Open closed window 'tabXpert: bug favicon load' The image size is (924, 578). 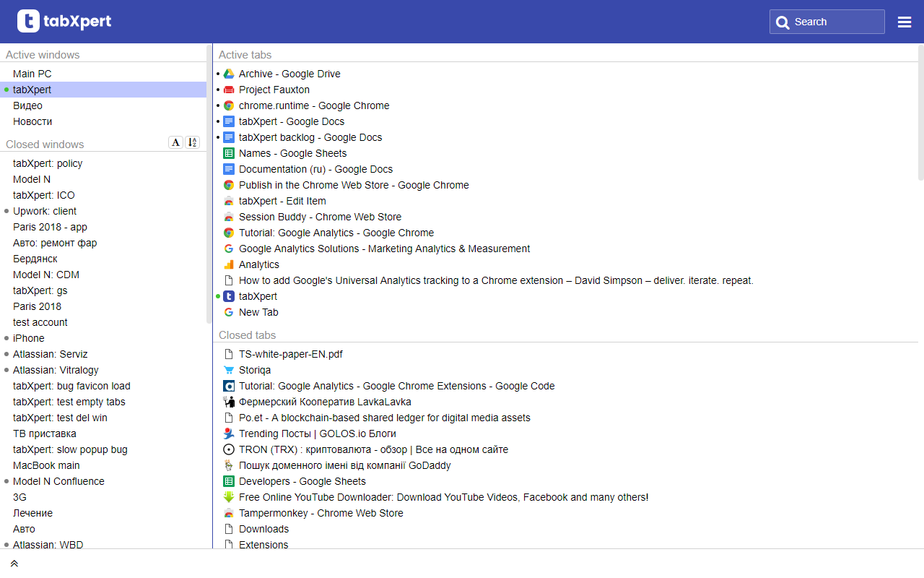click(103, 386)
